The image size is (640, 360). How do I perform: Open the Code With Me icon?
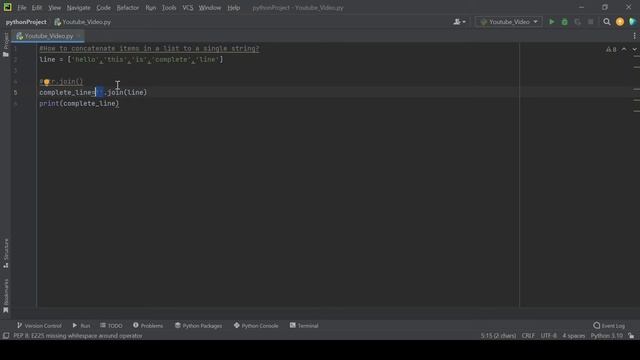click(x=633, y=22)
